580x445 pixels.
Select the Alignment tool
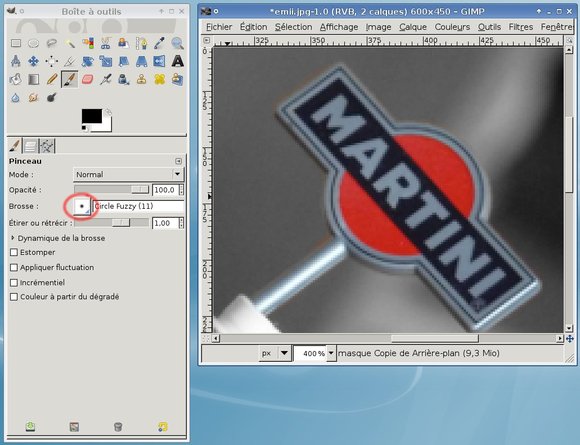point(52,61)
